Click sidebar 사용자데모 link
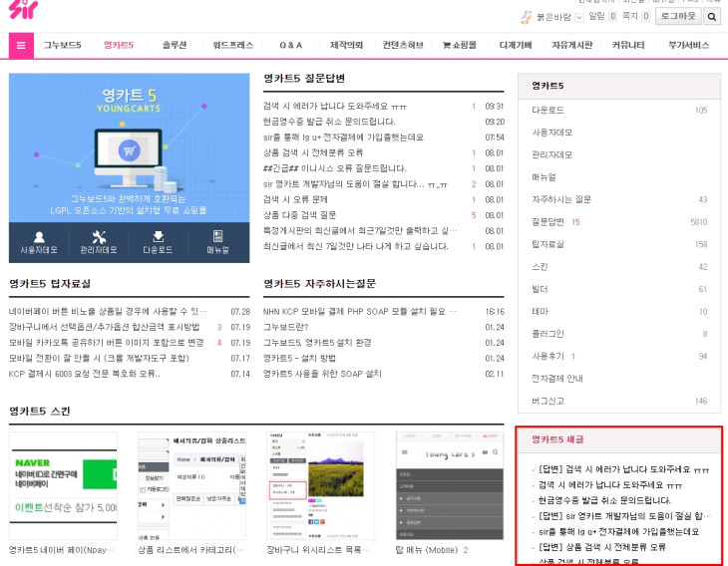 tap(552, 133)
